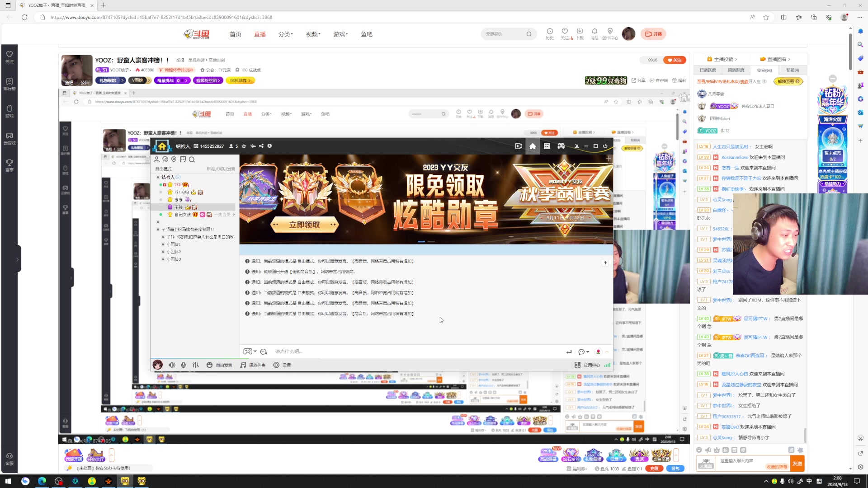Screen dimensions: 868x488
Task: Switch to the 周活跃度 tab
Action: pyautogui.click(x=736, y=70)
